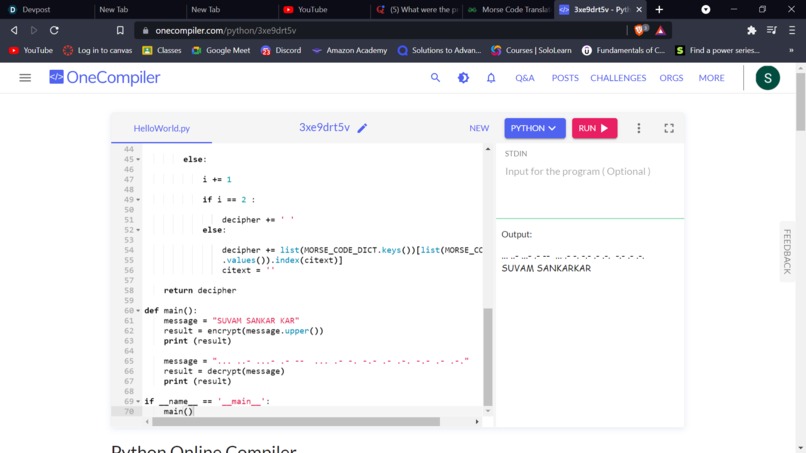Open the editor more options menu
Image resolution: width=806 pixels, height=453 pixels.
pyautogui.click(x=638, y=128)
